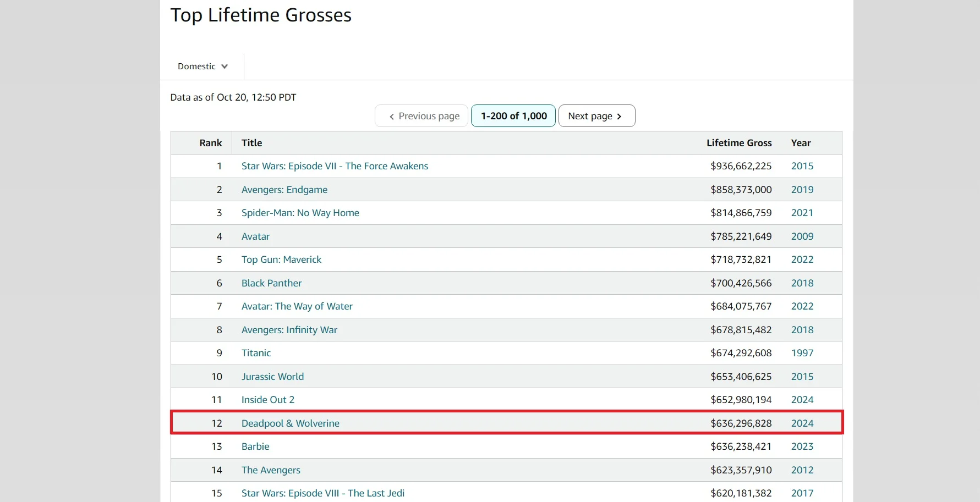This screenshot has width=980, height=502.
Task: Open Spider-Man: No Way Home link
Action: (300, 213)
